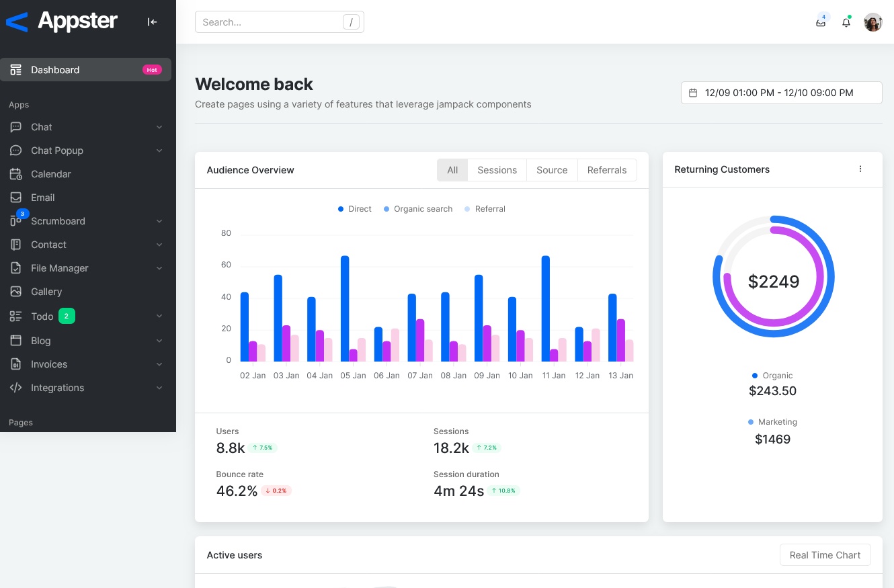Switch to the Sessions tab
The image size is (894, 588).
tap(497, 170)
